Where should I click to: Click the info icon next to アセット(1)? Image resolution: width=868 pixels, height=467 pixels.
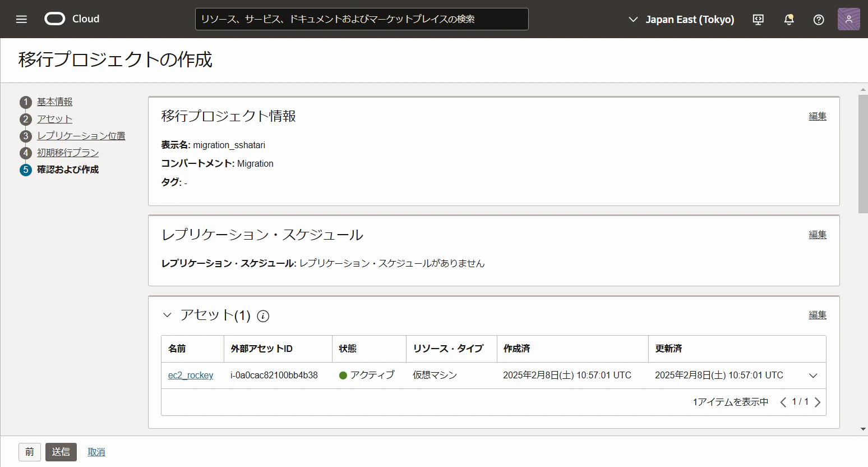[263, 316]
